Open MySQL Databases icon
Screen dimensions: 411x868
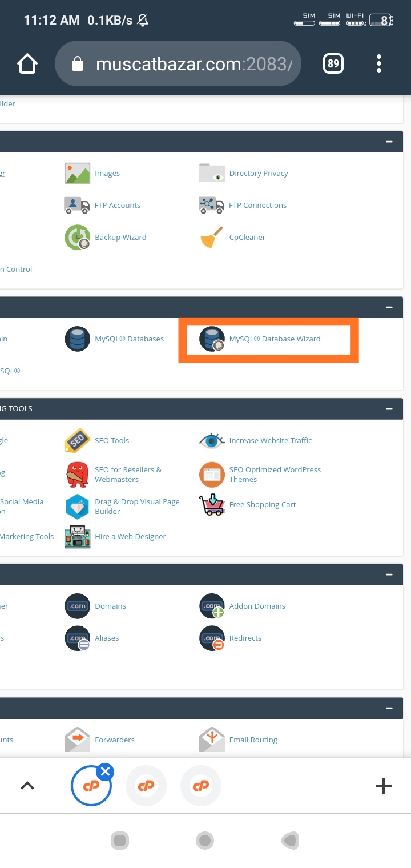pyautogui.click(x=77, y=339)
